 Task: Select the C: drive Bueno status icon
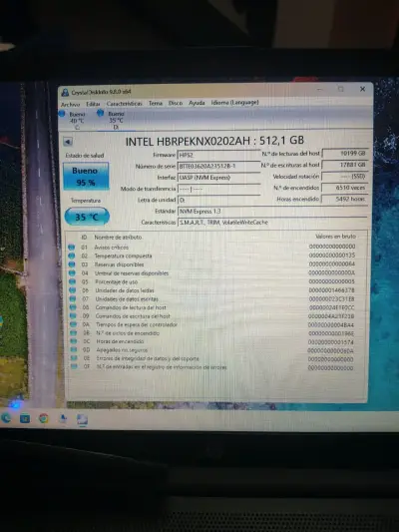tap(62, 114)
